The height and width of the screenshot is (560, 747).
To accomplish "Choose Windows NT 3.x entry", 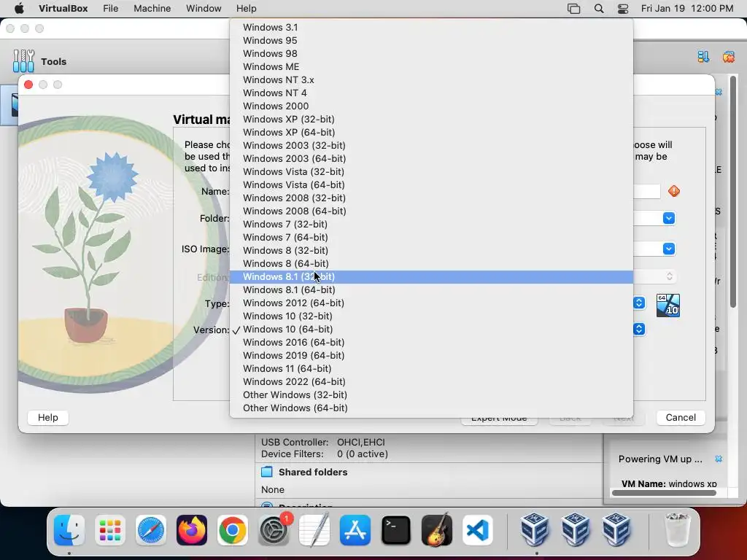I will click(x=431, y=79).
